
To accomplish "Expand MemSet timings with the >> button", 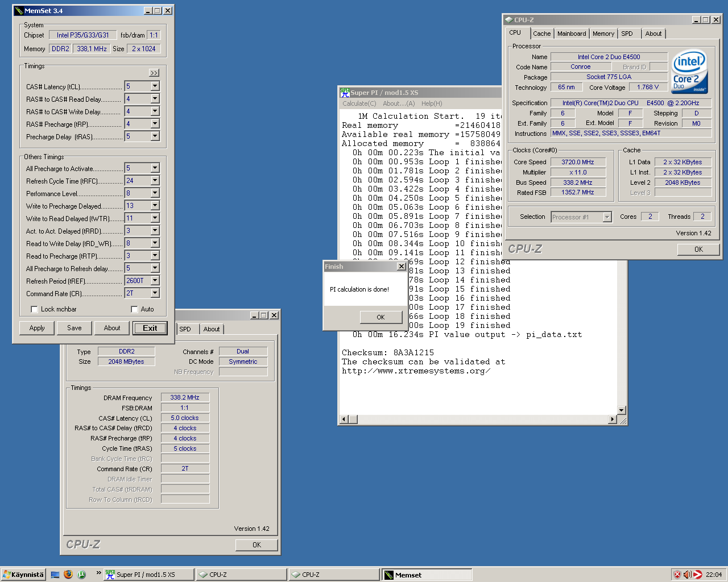I will (x=154, y=73).
